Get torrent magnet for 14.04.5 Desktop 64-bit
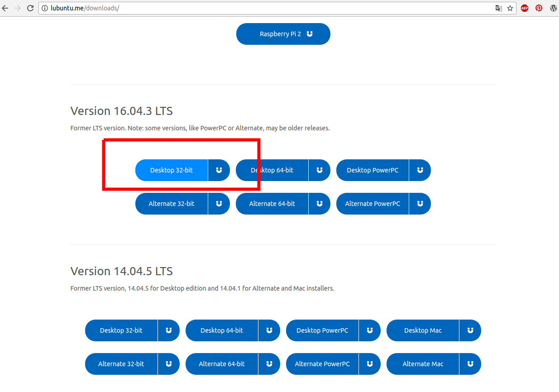The width and height of the screenshot is (559, 392). (x=269, y=330)
